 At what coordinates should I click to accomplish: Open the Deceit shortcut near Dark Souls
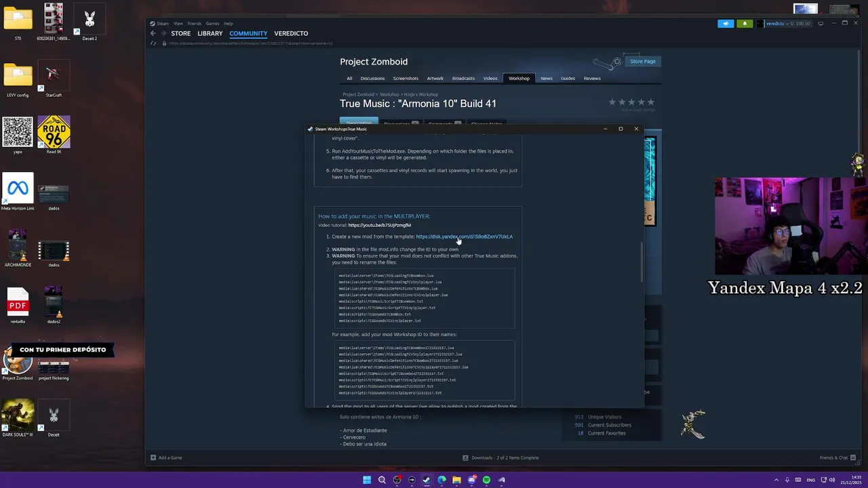[x=54, y=418]
